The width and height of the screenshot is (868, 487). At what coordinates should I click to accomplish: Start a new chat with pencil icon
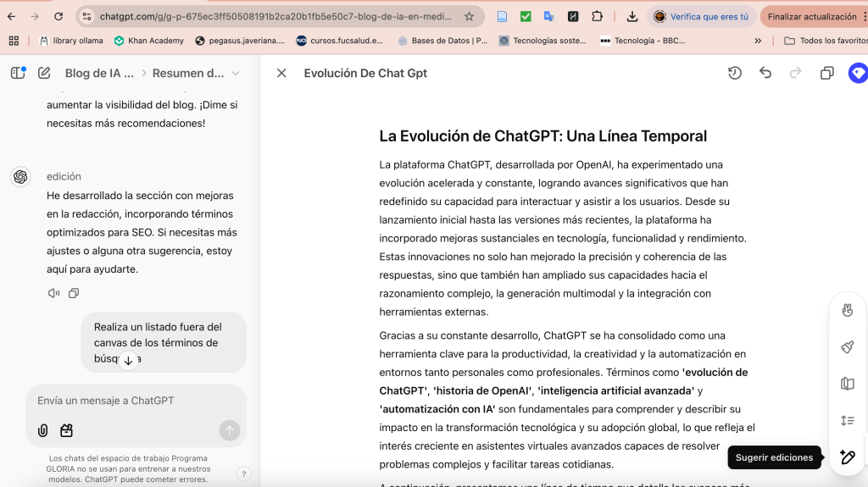click(x=44, y=74)
